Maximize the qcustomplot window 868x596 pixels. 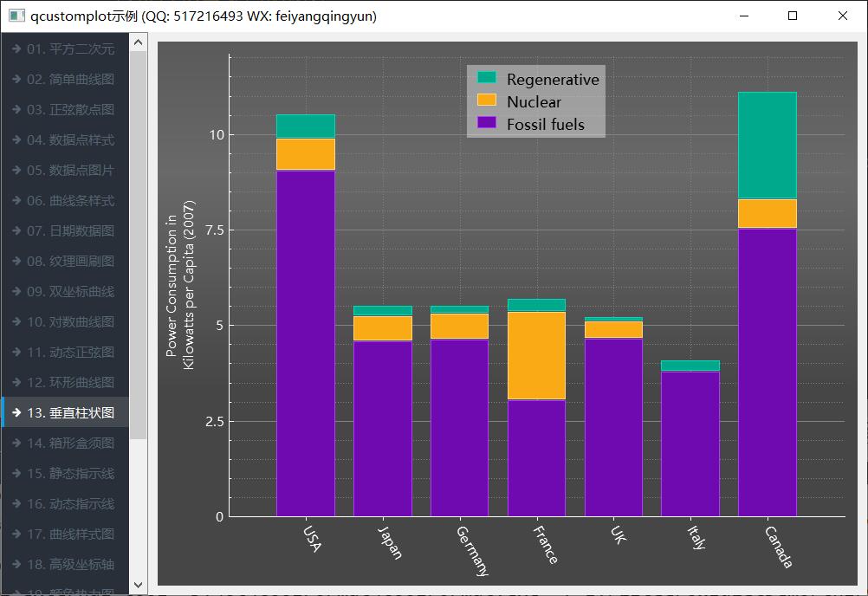793,16
